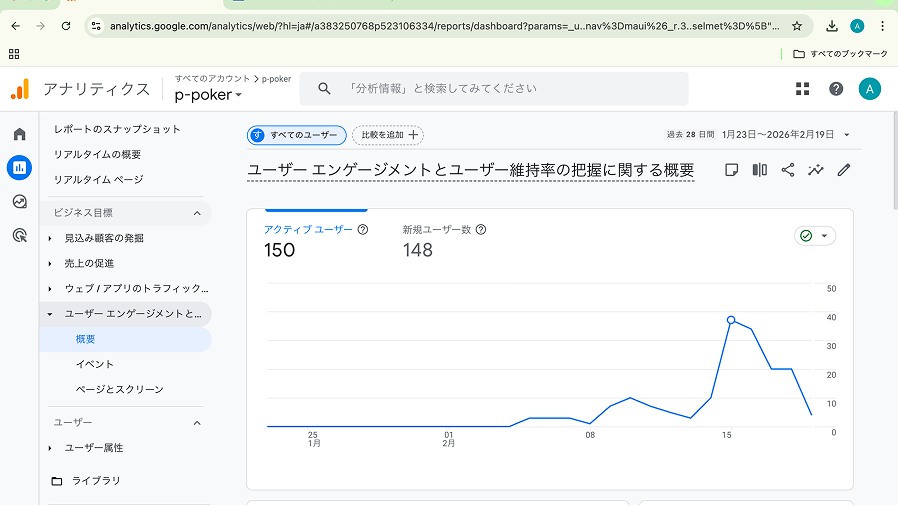Viewport: 898px width, 506px height.
Task: Go to Home in left rail
Action: tap(19, 134)
